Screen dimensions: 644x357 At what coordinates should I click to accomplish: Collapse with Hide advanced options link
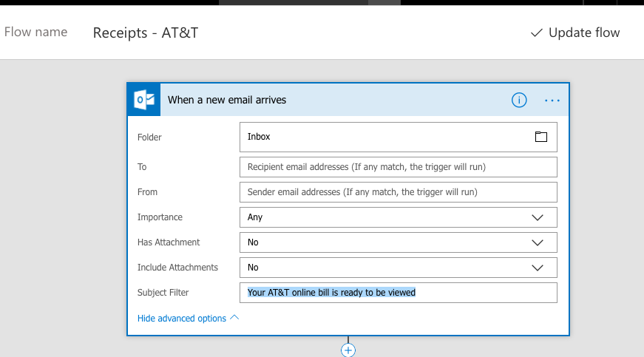point(188,319)
